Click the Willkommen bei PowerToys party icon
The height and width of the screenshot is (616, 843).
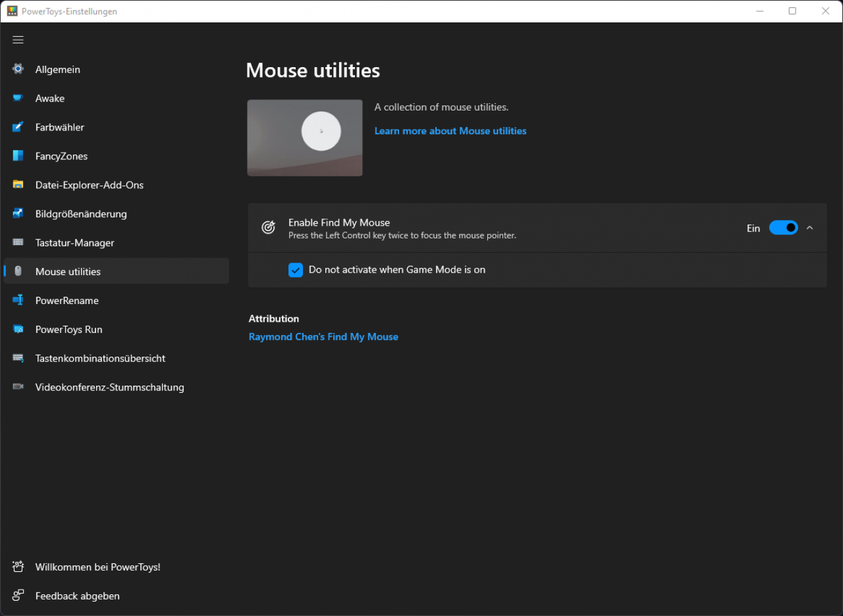coord(18,567)
